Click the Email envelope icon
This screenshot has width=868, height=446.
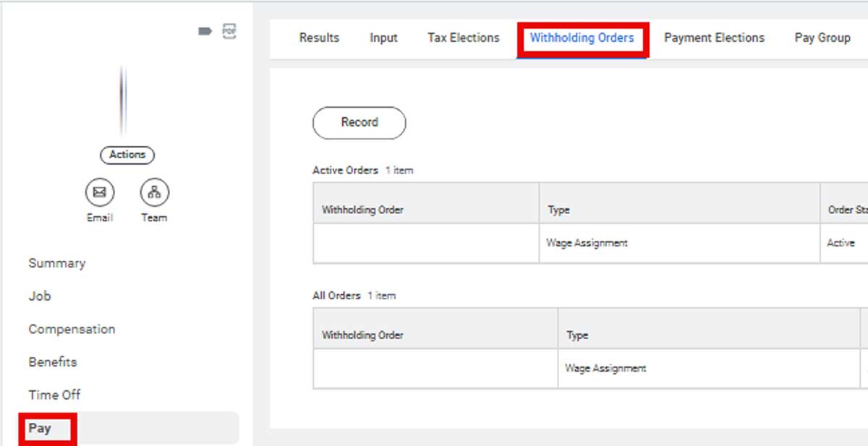(x=100, y=192)
